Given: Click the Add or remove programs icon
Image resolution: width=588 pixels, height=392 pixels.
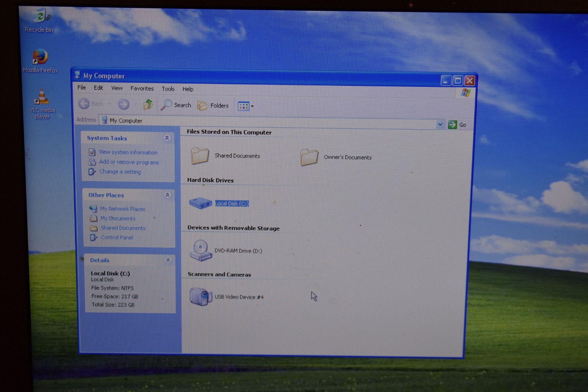Looking at the screenshot, I should click(92, 162).
